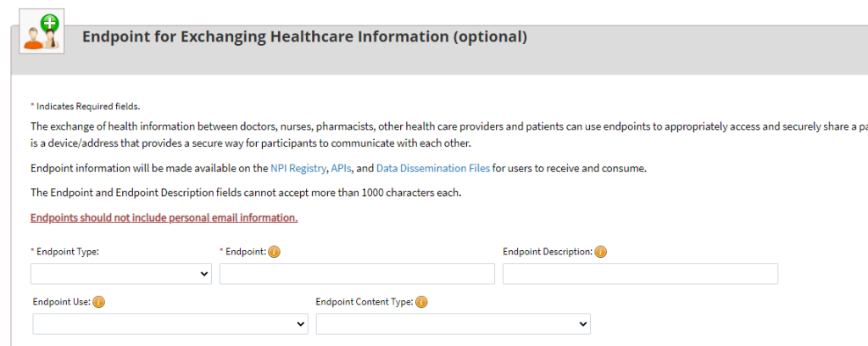Click the red personal email warning text

[164, 218]
